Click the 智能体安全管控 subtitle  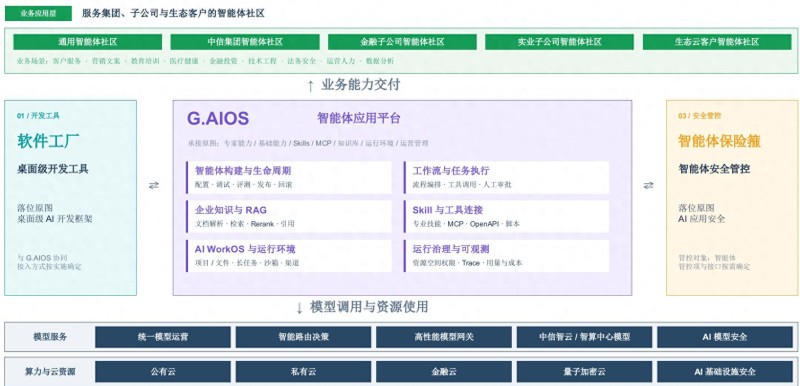click(714, 169)
